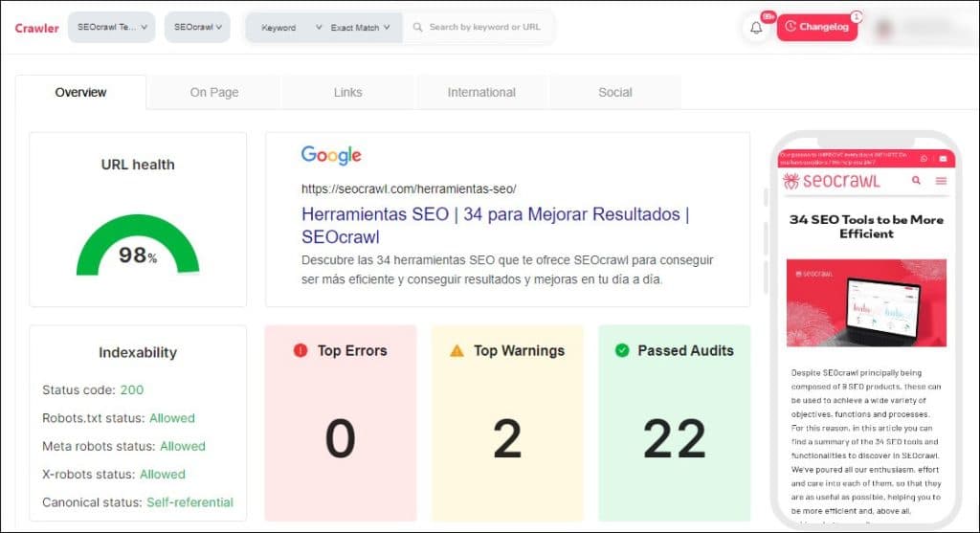Image resolution: width=980 pixels, height=533 pixels.
Task: Click the Status code value 200
Action: pos(131,389)
